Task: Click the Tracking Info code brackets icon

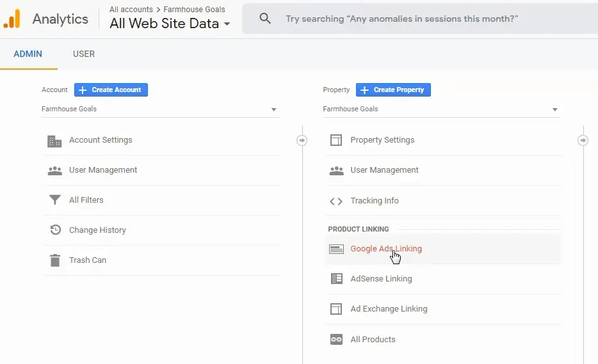Action: coord(336,201)
